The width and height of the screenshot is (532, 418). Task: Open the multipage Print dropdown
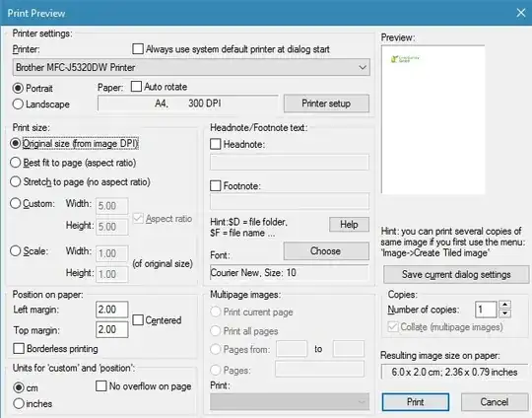290,402
